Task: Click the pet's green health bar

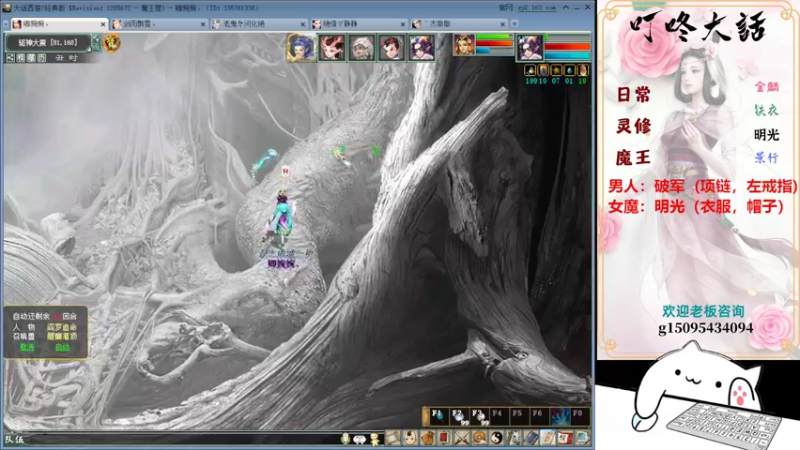Action: (494, 37)
